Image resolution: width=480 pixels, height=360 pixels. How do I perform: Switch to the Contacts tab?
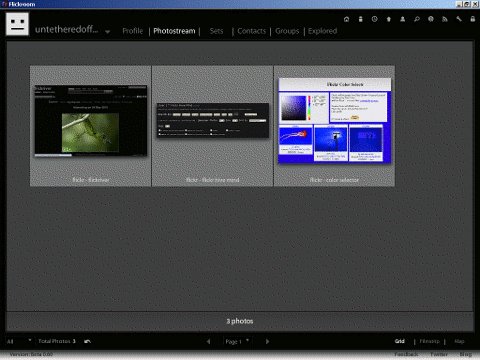tap(252, 31)
